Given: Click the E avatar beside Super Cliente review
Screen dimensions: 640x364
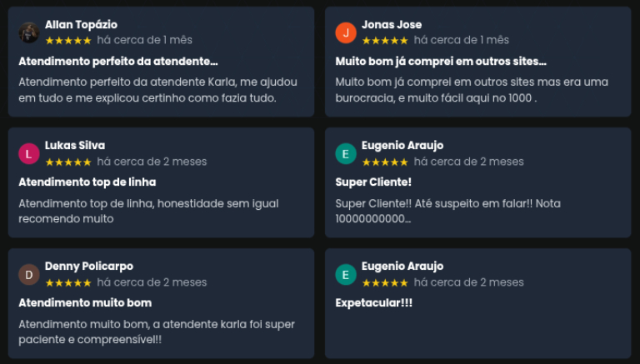Looking at the screenshot, I should click(346, 153).
